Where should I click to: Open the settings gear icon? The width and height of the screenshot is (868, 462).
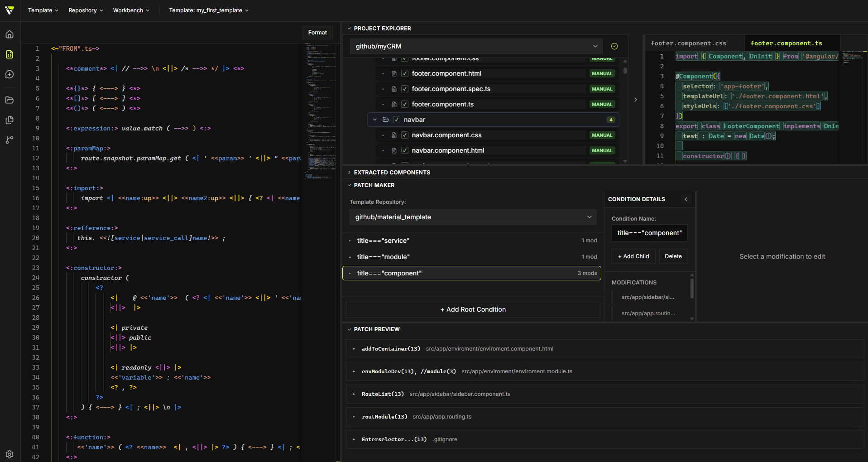tap(10, 454)
